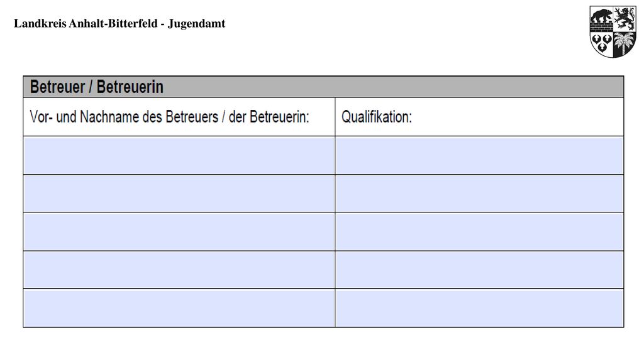Click the palm tree crest quadrant

click(624, 44)
